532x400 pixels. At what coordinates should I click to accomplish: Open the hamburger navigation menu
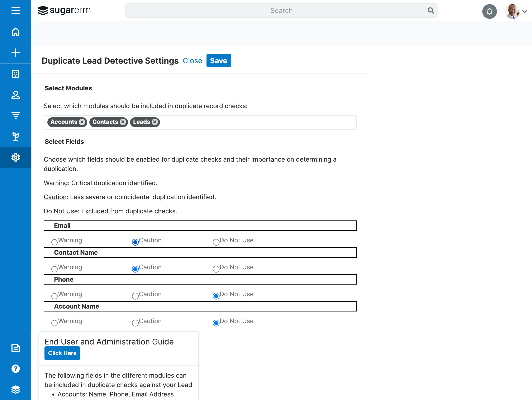(x=16, y=11)
